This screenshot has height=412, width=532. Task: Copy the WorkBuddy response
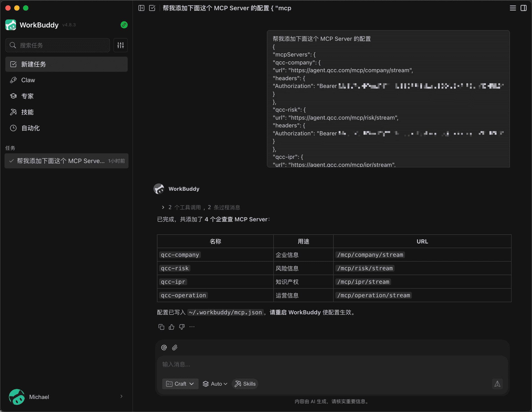[x=161, y=327]
